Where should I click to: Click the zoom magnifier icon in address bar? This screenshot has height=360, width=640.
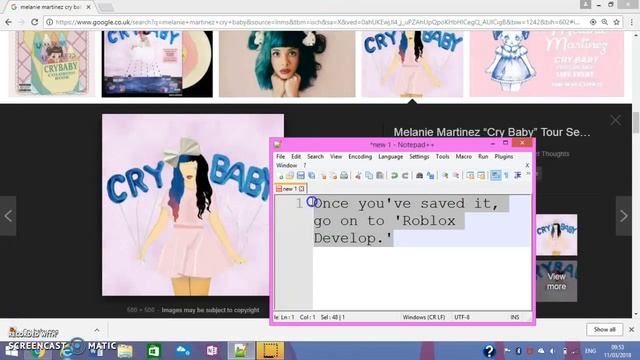pyautogui.click(x=604, y=22)
